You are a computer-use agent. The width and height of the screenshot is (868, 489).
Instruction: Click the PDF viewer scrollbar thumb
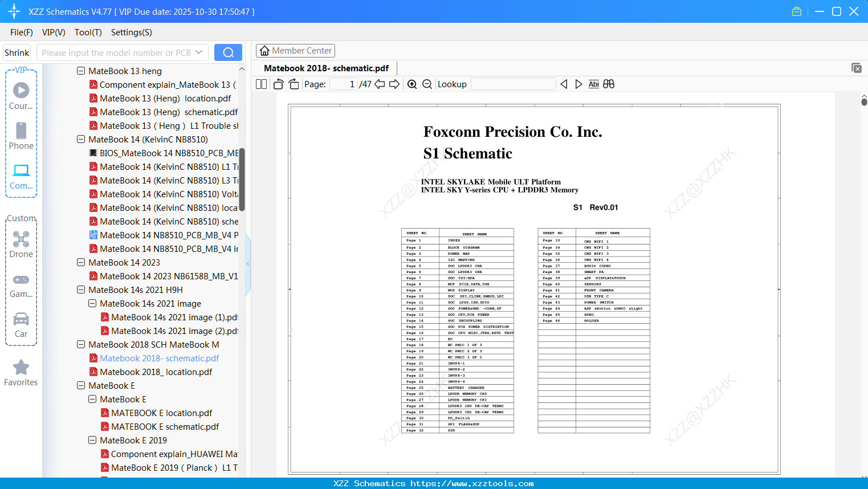click(864, 101)
